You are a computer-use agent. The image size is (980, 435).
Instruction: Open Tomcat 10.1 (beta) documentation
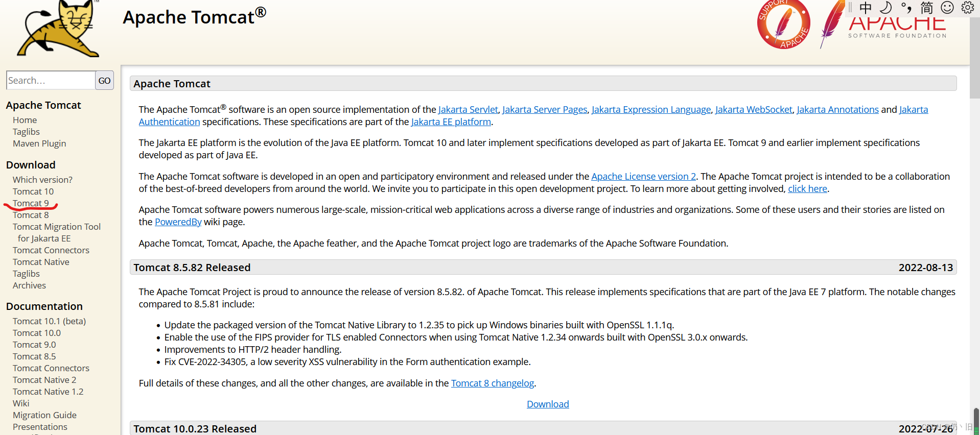49,321
